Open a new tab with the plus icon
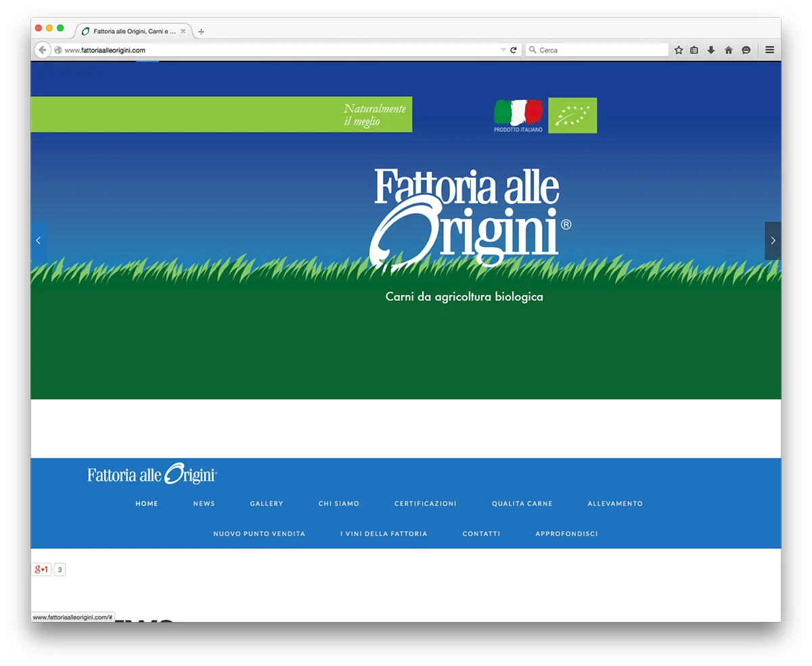 click(201, 31)
